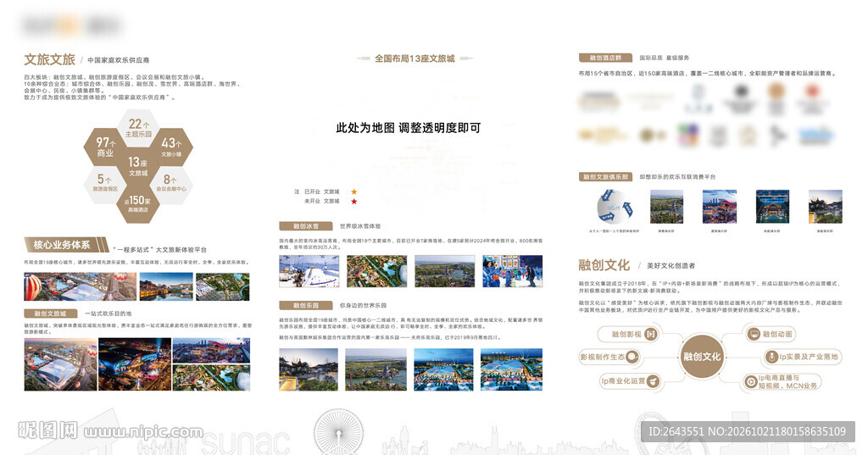Viewport: 868px width, 455px height.
Task: Open the photo of people in ski gear
Action: pyautogui.click(x=513, y=271)
